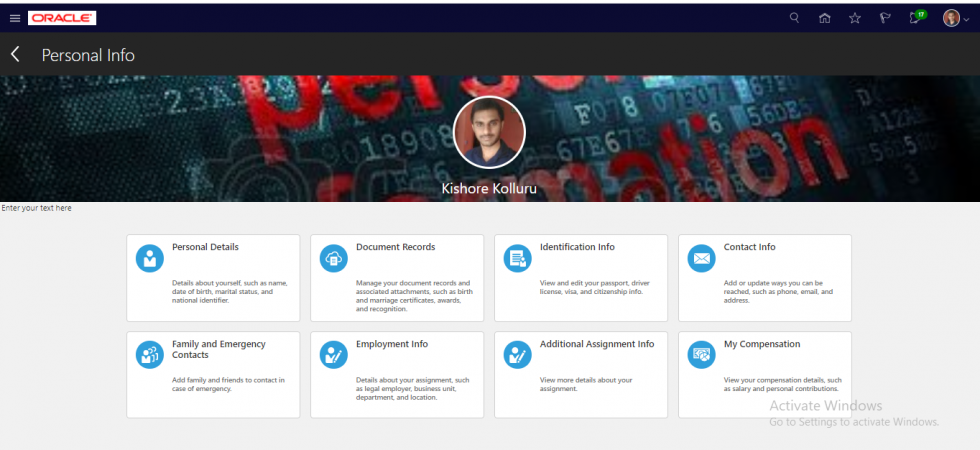980x450 pixels.
Task: Open the hamburger navigator menu
Action: (x=15, y=19)
